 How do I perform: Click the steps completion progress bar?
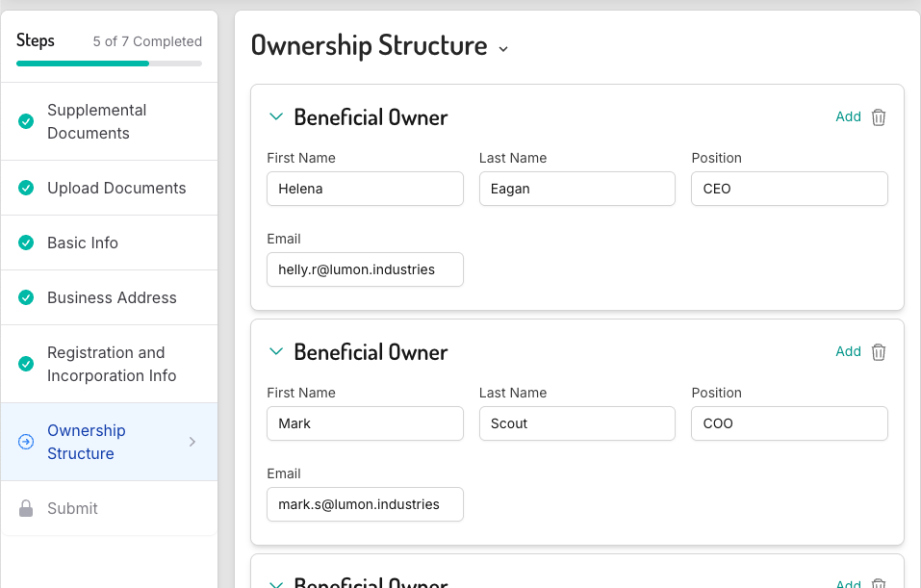109,64
